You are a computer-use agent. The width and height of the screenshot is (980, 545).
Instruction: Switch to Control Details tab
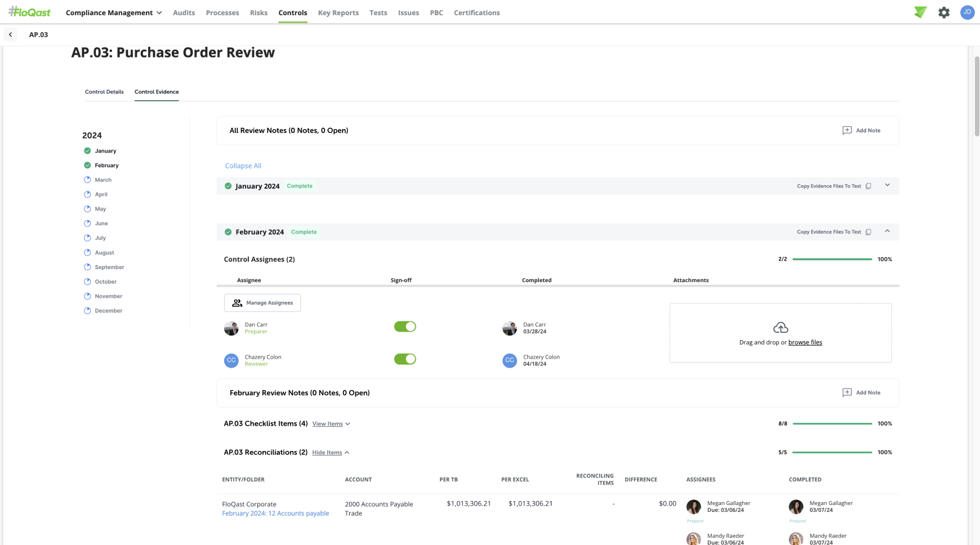[104, 92]
